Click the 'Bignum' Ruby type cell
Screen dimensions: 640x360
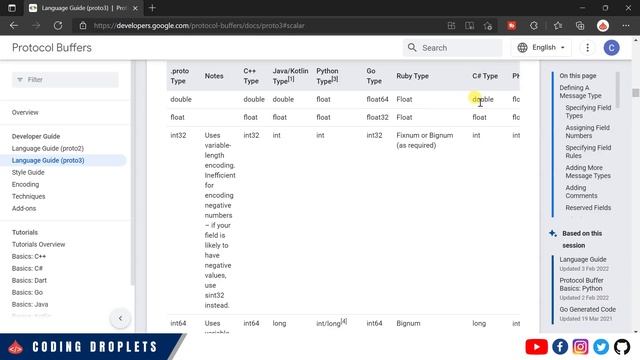click(408, 323)
